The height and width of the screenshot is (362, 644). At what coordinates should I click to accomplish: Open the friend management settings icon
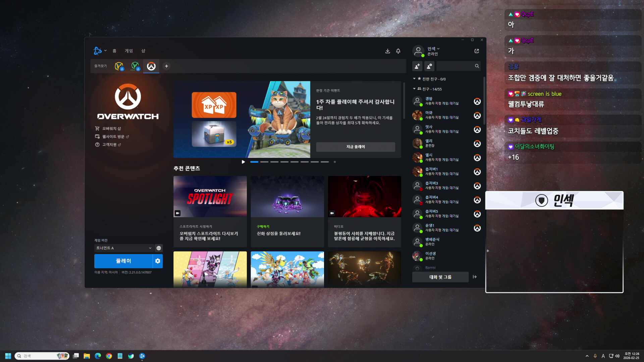tap(429, 66)
